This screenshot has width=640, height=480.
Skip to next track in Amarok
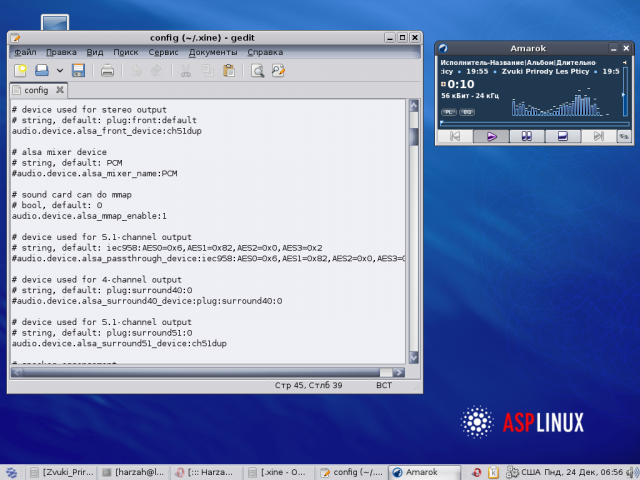[599, 136]
